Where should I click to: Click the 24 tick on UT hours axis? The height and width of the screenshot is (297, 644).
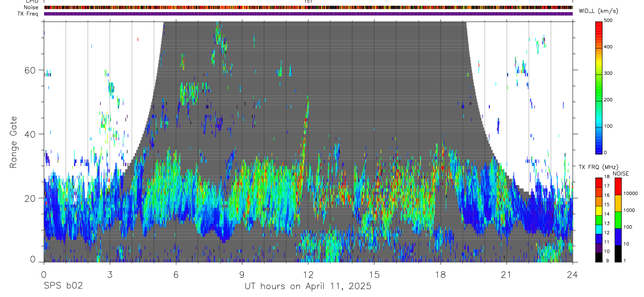pyautogui.click(x=572, y=274)
